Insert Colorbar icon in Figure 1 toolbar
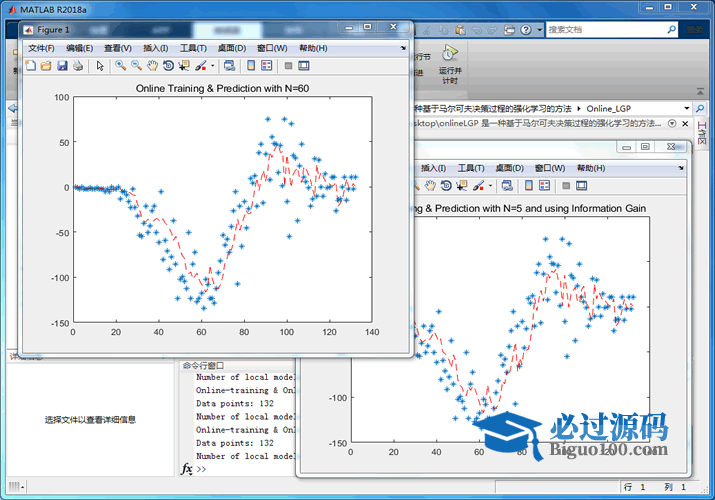 click(x=251, y=66)
